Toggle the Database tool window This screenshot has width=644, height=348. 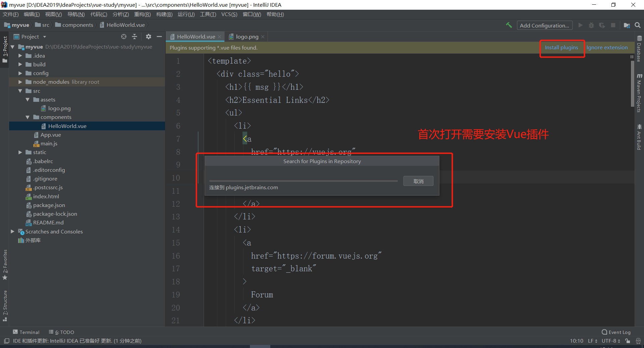coord(639,49)
